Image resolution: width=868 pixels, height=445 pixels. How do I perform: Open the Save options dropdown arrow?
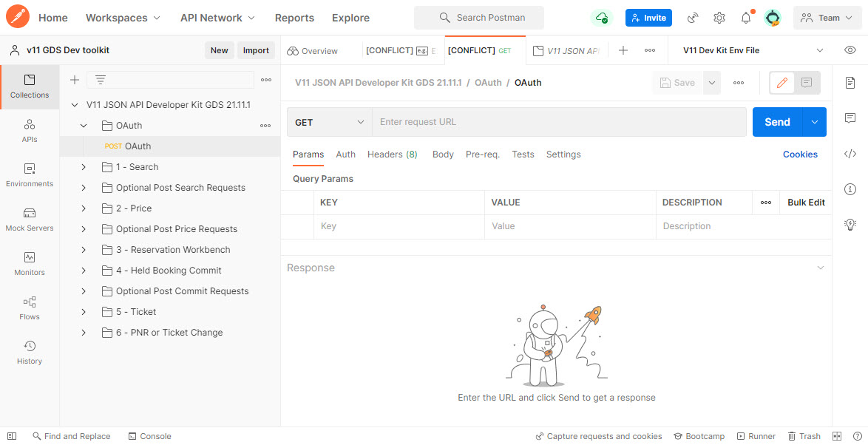click(x=712, y=83)
